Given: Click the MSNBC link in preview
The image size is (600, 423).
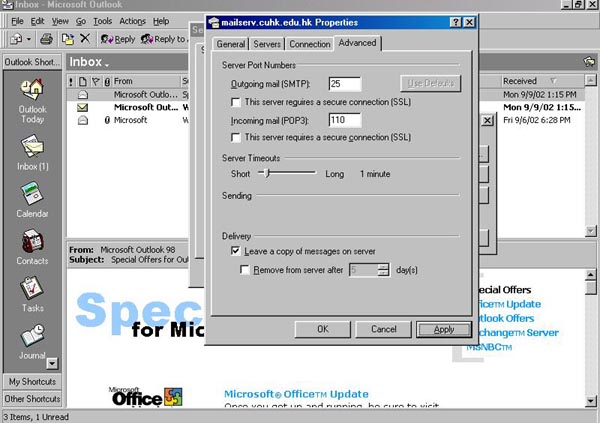Looking at the screenshot, I should click(489, 347).
